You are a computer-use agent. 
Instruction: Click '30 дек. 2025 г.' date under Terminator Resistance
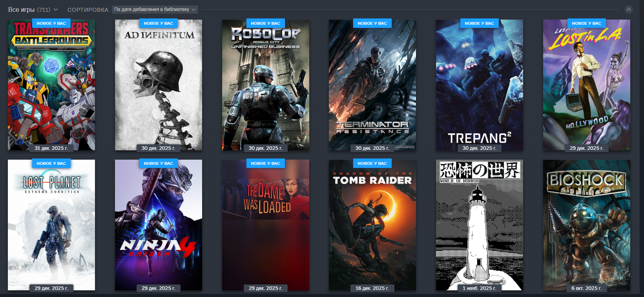[372, 148]
